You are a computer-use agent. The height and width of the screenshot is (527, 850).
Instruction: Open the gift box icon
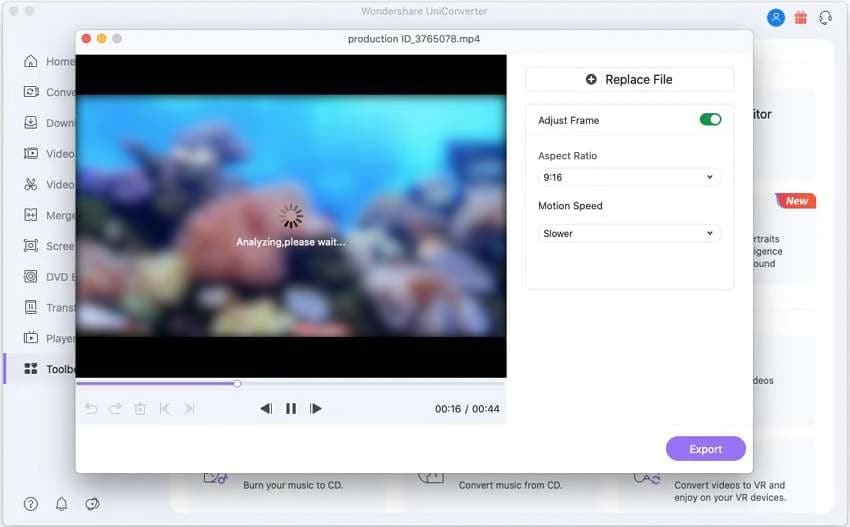click(801, 18)
